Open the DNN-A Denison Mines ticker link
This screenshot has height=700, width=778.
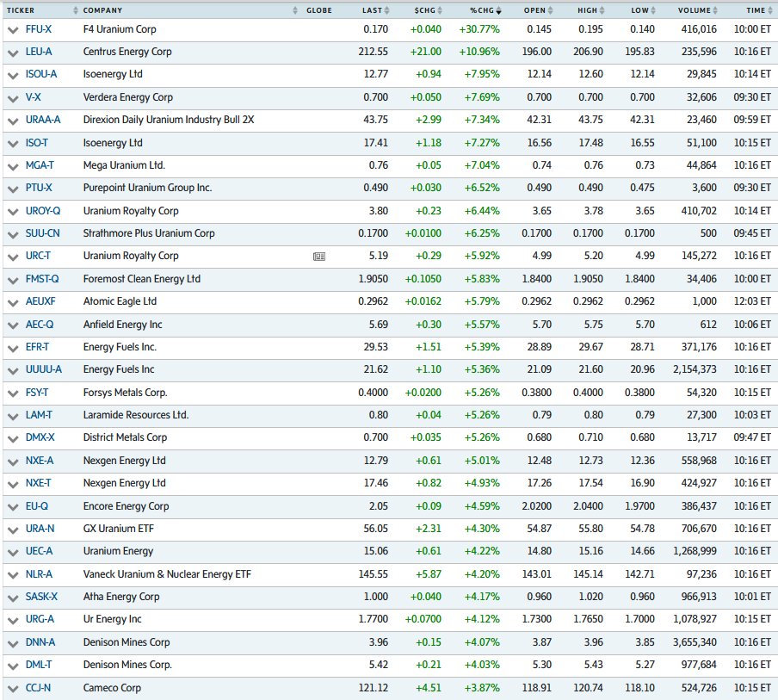coord(41,642)
